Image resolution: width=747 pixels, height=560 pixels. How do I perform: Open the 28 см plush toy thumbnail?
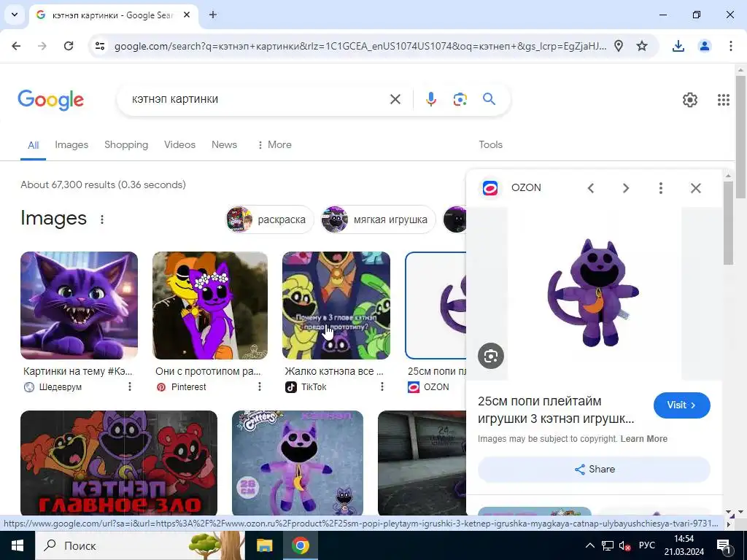[x=298, y=463]
